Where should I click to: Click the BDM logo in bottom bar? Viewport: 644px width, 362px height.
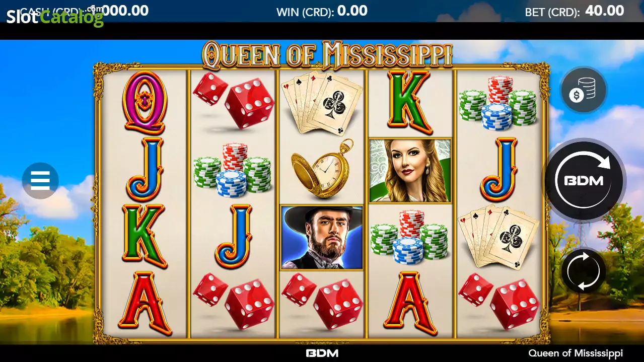pyautogui.click(x=322, y=353)
